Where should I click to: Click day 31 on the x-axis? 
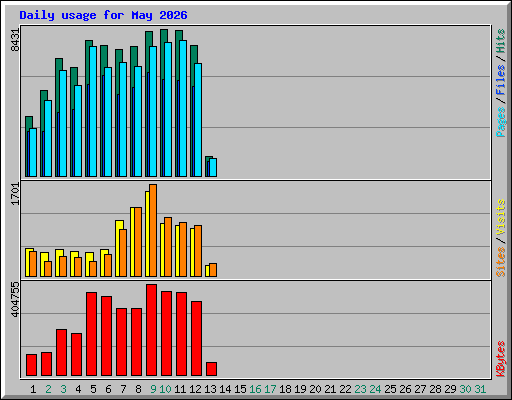pyautogui.click(x=480, y=389)
